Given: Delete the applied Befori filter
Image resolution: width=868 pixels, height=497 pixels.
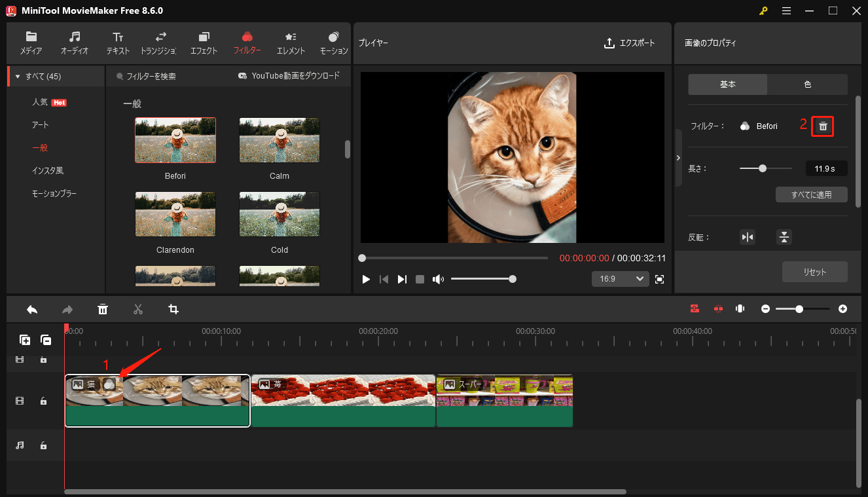Looking at the screenshot, I should pos(822,126).
